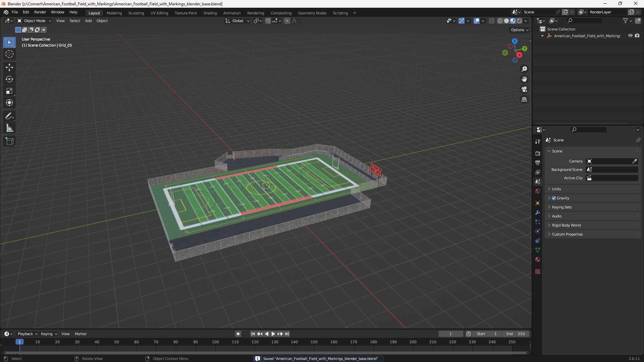644x362 pixels.
Task: Hide American_Football_Field collection with eye icon
Action: tap(630, 36)
